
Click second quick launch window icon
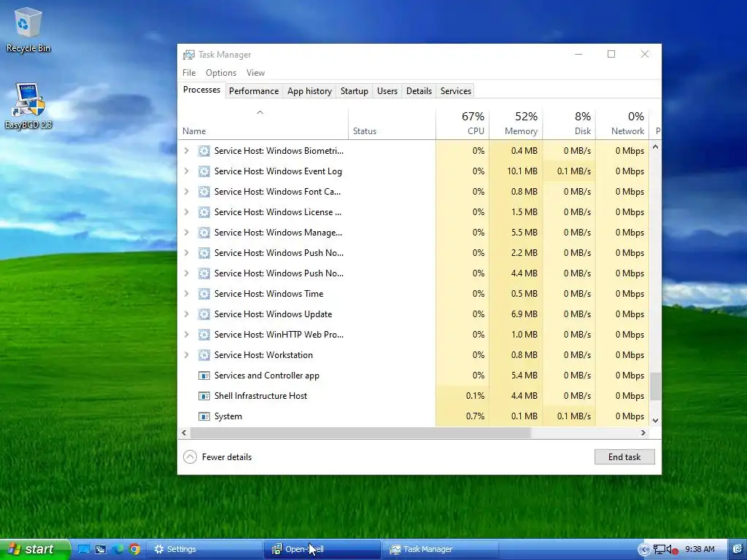(101, 550)
